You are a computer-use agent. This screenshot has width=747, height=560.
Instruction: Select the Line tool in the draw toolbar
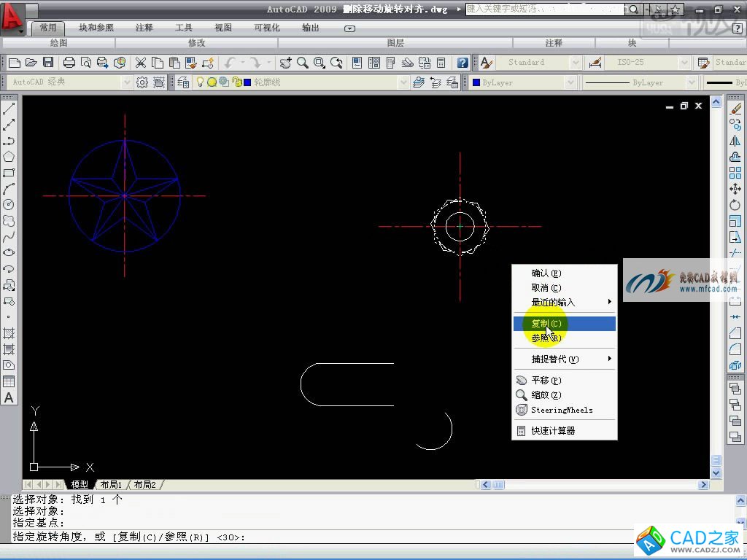(x=9, y=109)
